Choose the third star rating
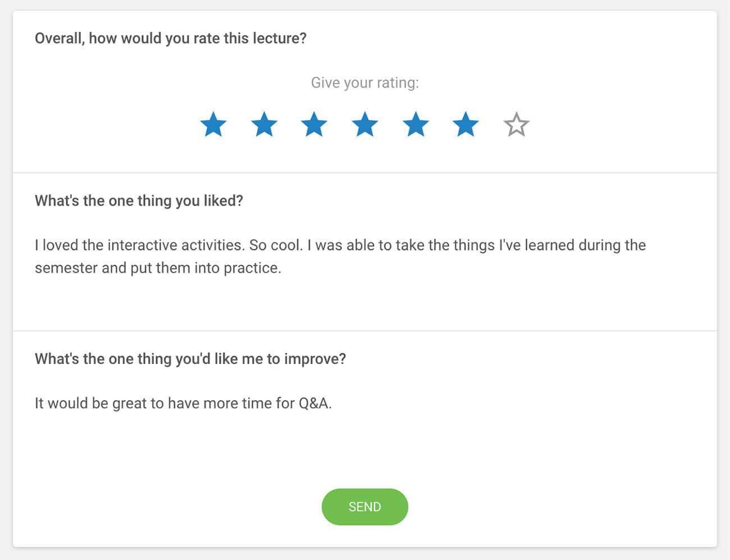730x560 pixels. [314, 125]
